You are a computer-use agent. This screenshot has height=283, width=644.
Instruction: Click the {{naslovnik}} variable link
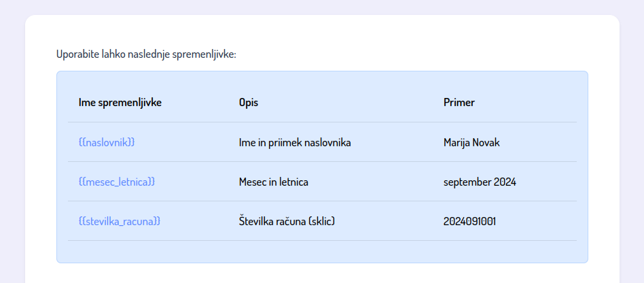click(107, 142)
